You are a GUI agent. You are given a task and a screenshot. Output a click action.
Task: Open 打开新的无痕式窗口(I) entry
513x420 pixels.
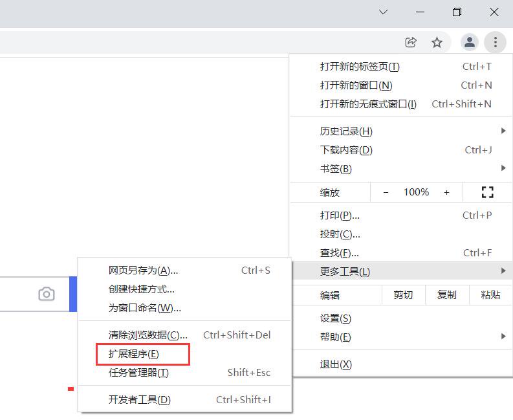(x=401, y=104)
